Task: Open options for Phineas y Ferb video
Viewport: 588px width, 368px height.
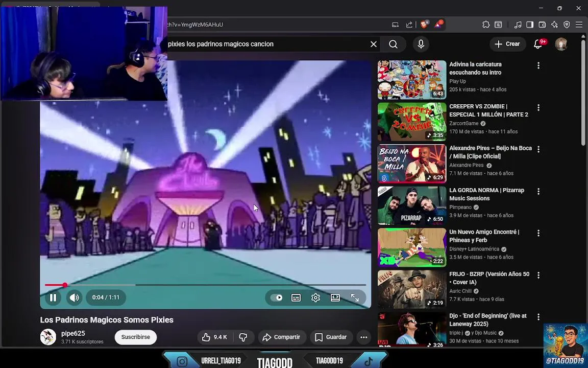Action: (538, 233)
